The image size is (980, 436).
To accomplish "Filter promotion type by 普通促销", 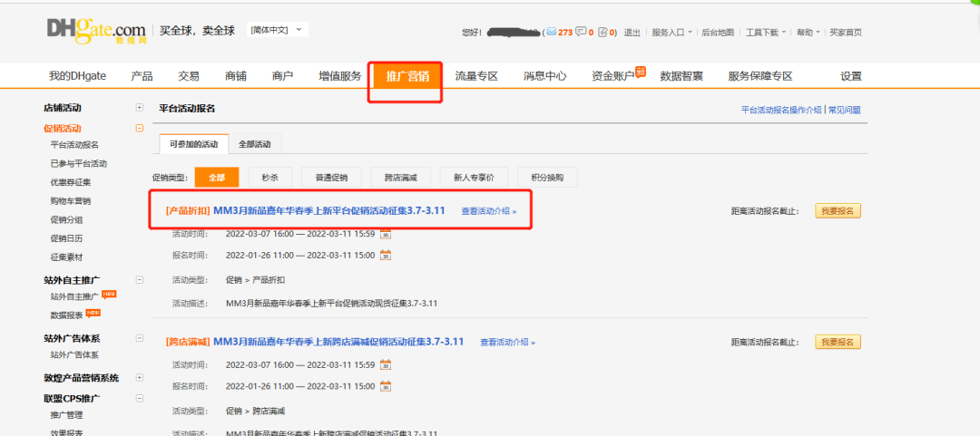I will (x=331, y=178).
